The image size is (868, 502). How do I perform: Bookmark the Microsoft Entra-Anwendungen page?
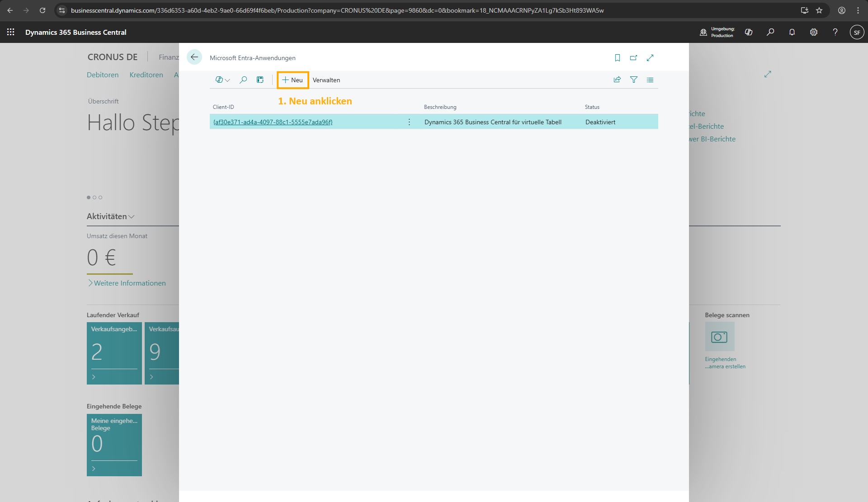pos(618,58)
